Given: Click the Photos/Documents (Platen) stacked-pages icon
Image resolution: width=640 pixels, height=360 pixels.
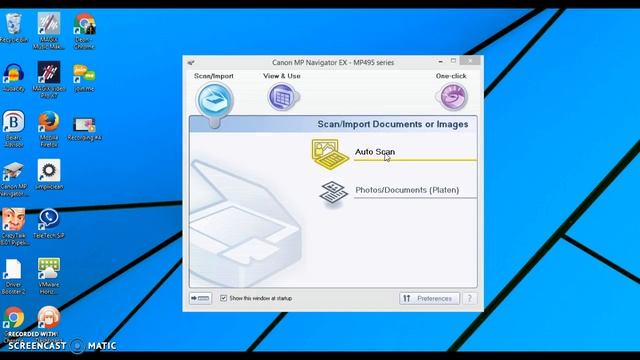Looking at the screenshot, I should (x=333, y=193).
